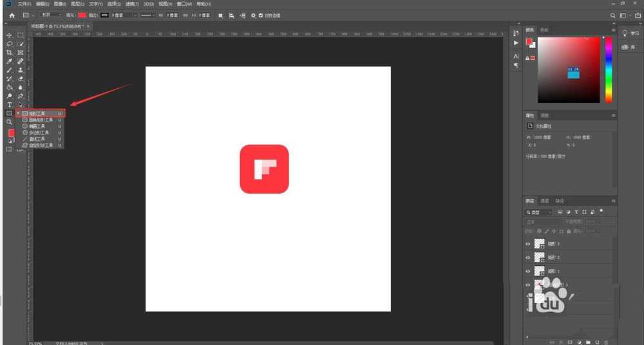
Task: Click the width (W) input field
Action: click(172, 15)
